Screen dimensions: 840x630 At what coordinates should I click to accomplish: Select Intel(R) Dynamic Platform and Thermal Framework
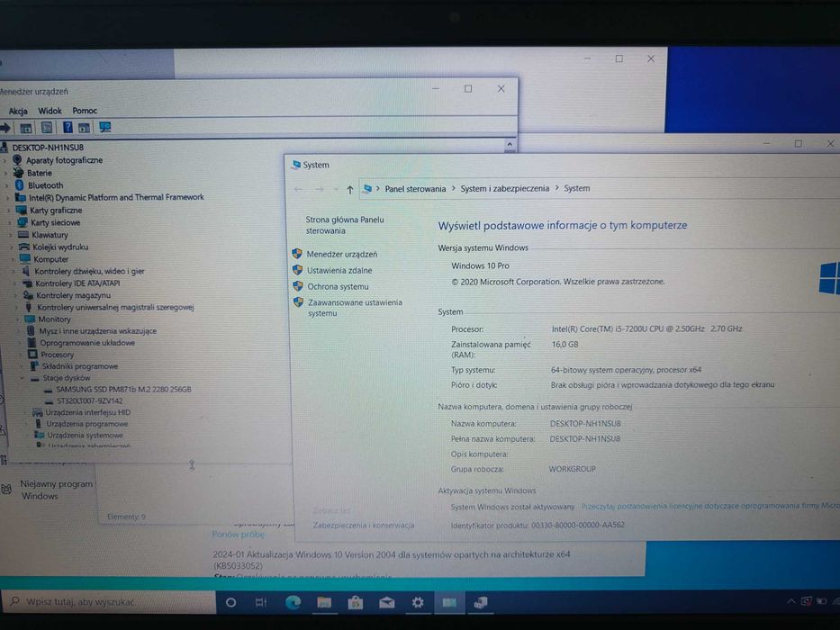pyautogui.click(x=116, y=197)
